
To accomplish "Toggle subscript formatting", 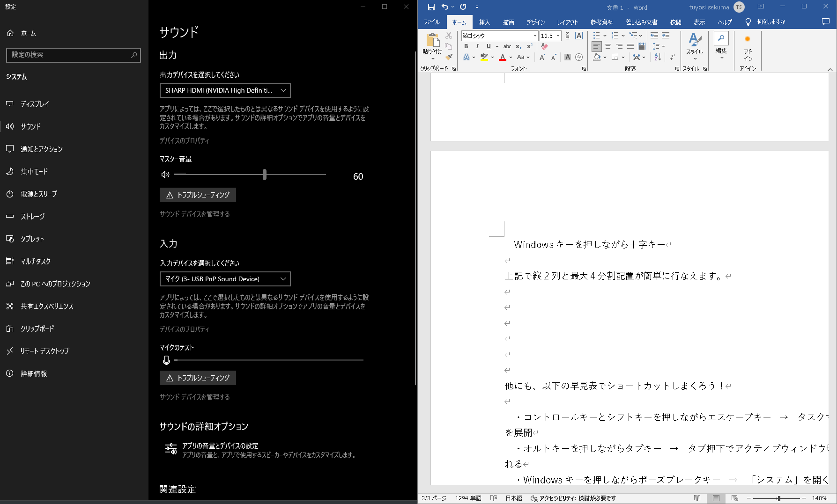I will 518,46.
